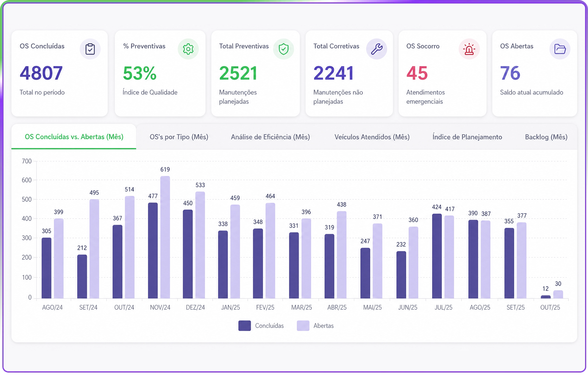
Task: Click the Abertas legend label text
Action: [x=323, y=326]
